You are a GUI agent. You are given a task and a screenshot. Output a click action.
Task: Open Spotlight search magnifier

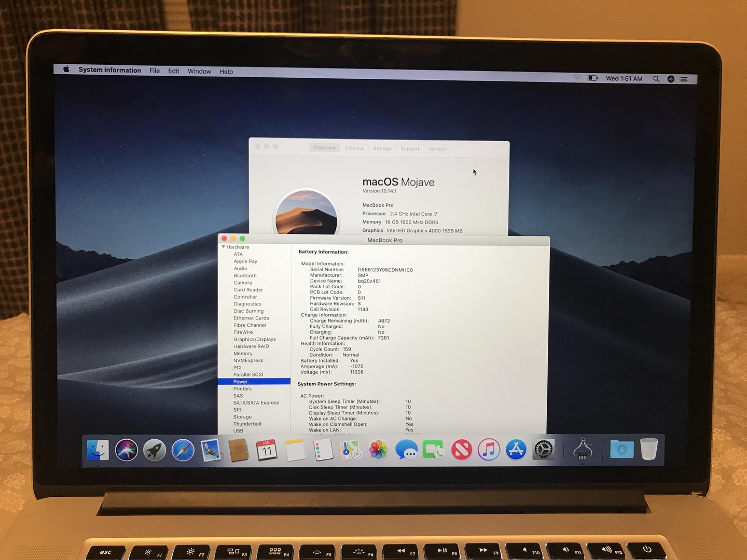click(x=656, y=79)
